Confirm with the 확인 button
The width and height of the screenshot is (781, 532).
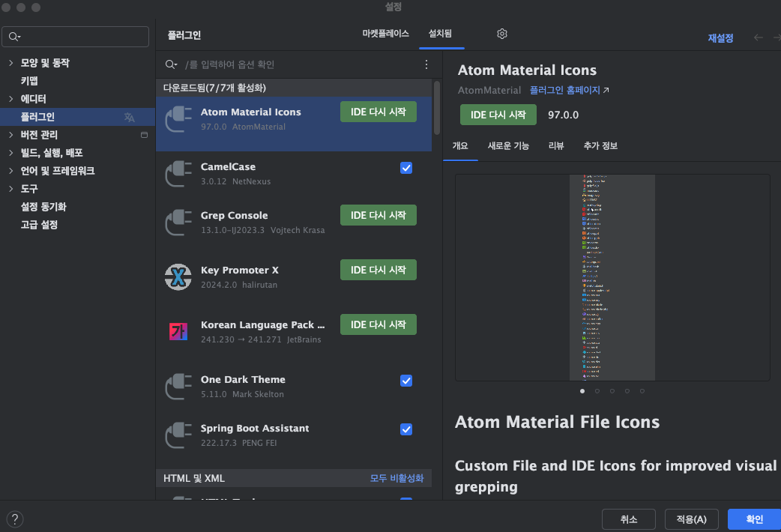(754, 519)
